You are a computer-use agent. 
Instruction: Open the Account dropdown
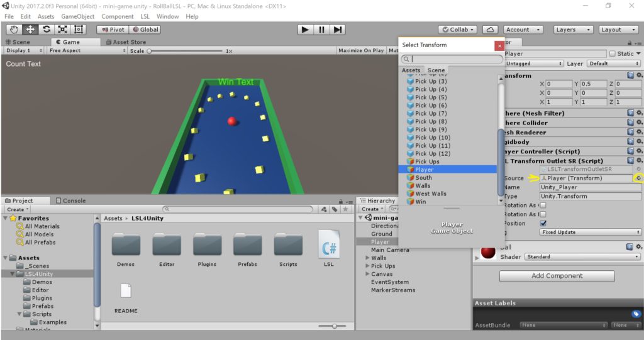click(523, 30)
